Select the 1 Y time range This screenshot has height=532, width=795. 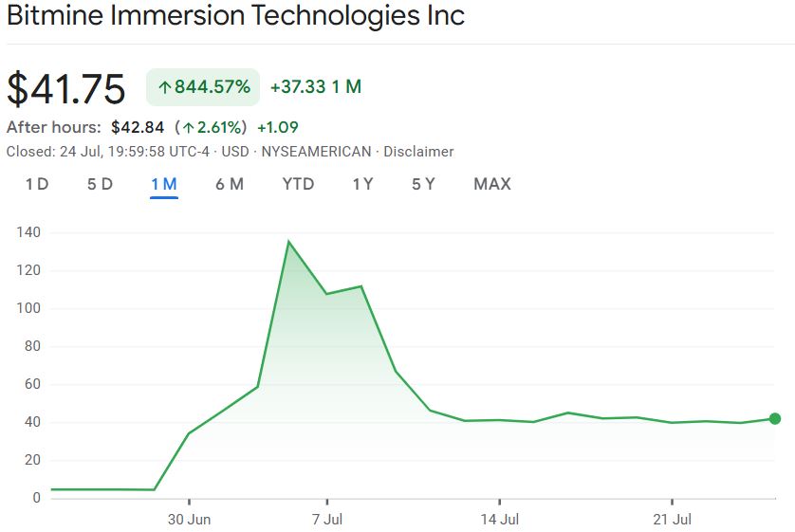[362, 184]
